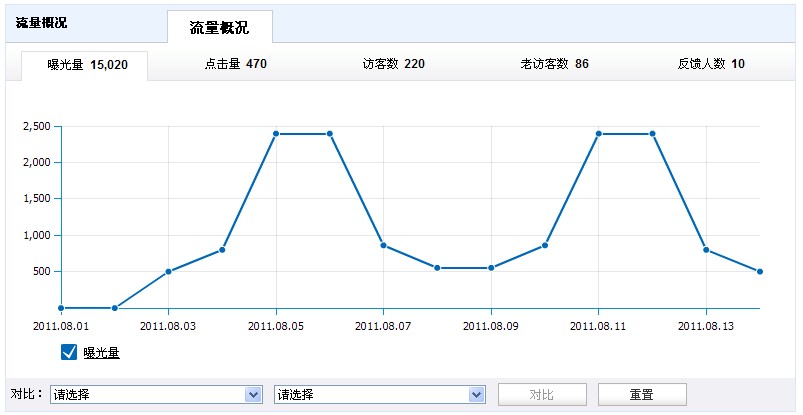Image resolution: width=803 pixels, height=415 pixels.
Task: Switch to the 反馈人数 10 tab
Action: (x=711, y=64)
